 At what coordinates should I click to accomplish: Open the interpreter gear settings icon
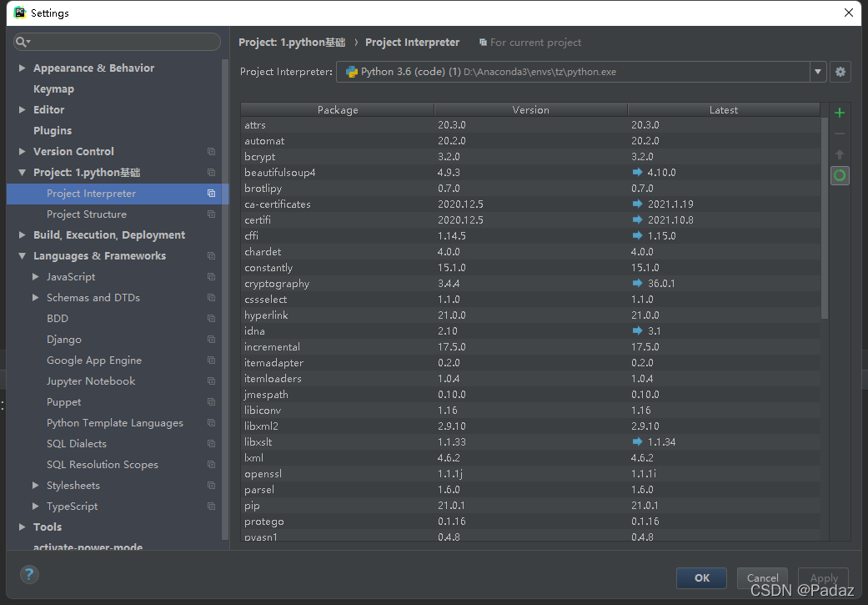[x=840, y=72]
